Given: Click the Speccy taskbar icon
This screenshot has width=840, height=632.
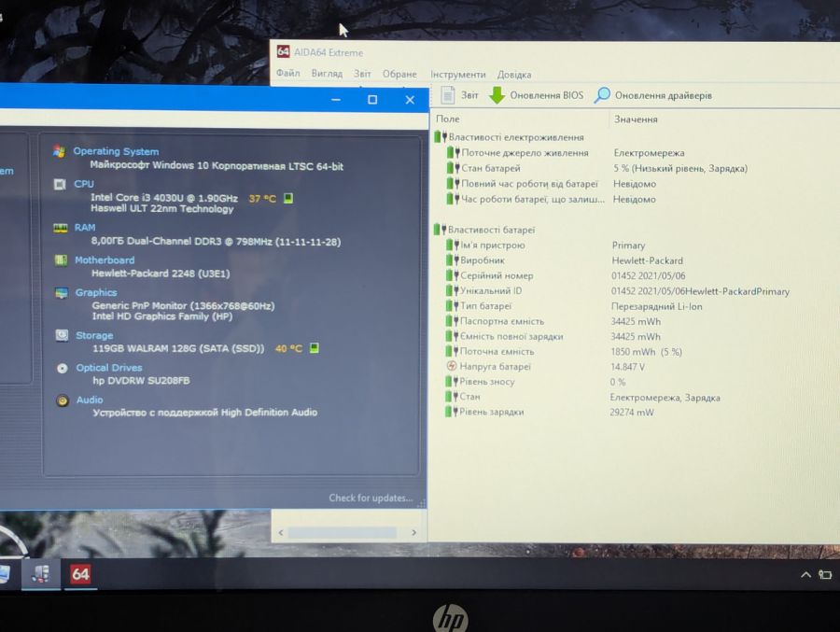Looking at the screenshot, I should (x=41, y=573).
